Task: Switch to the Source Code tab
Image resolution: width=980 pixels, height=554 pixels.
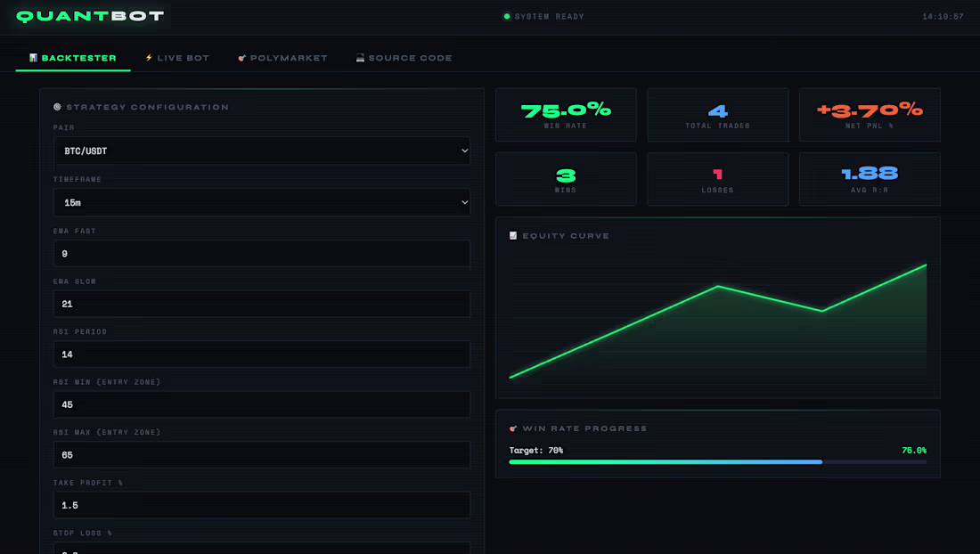Action: (404, 58)
